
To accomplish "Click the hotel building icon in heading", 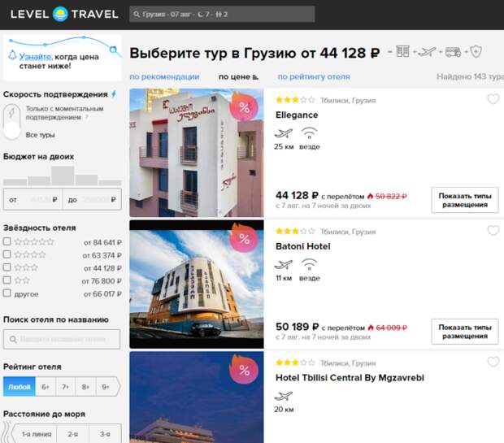I will coord(402,51).
